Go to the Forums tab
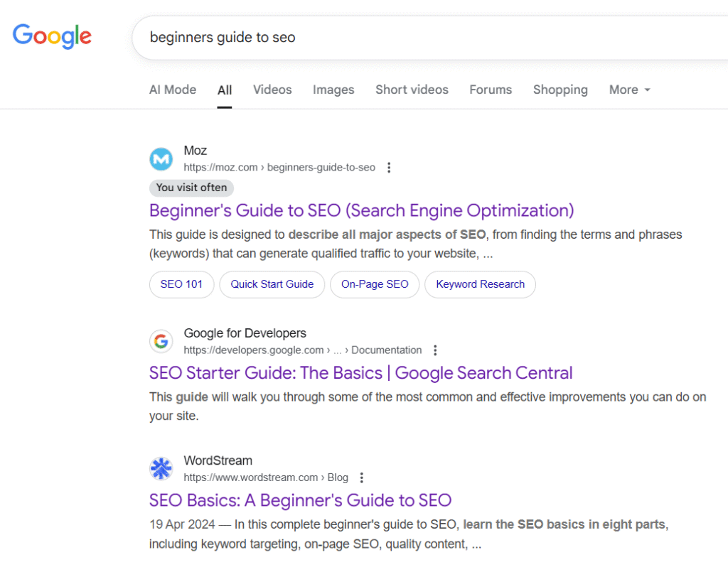Viewport: 728px width, 572px height. (x=491, y=90)
